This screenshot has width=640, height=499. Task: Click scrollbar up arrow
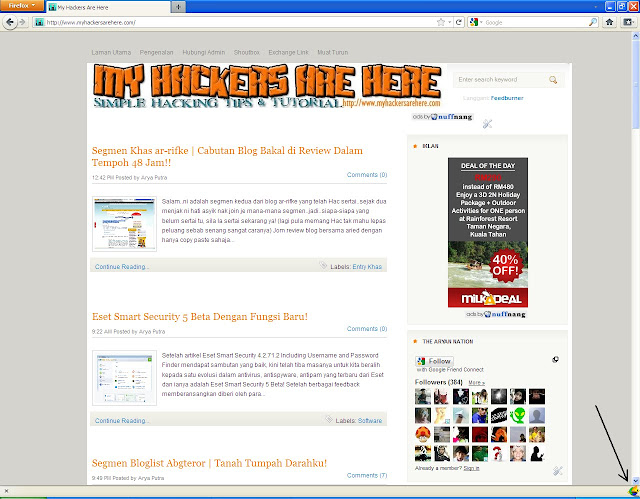pos(636,36)
